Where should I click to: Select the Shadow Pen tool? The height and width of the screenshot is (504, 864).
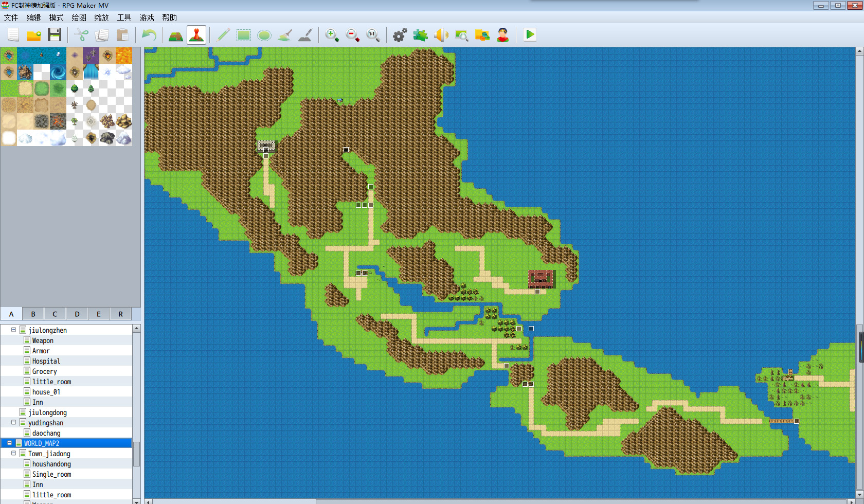tap(305, 35)
